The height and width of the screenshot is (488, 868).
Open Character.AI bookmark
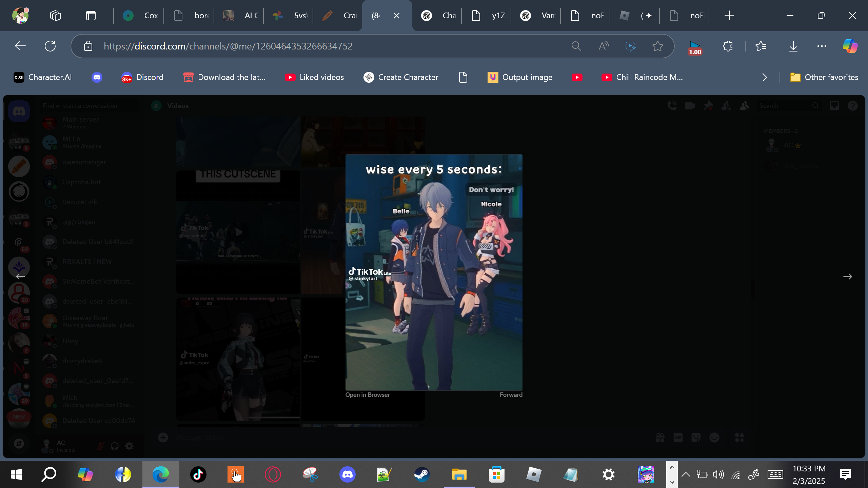[x=43, y=77]
